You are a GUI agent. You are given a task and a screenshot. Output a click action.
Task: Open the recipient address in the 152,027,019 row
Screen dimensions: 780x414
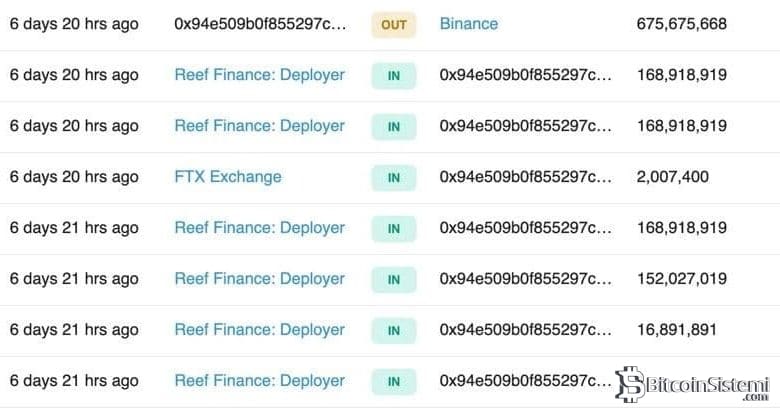click(525, 279)
